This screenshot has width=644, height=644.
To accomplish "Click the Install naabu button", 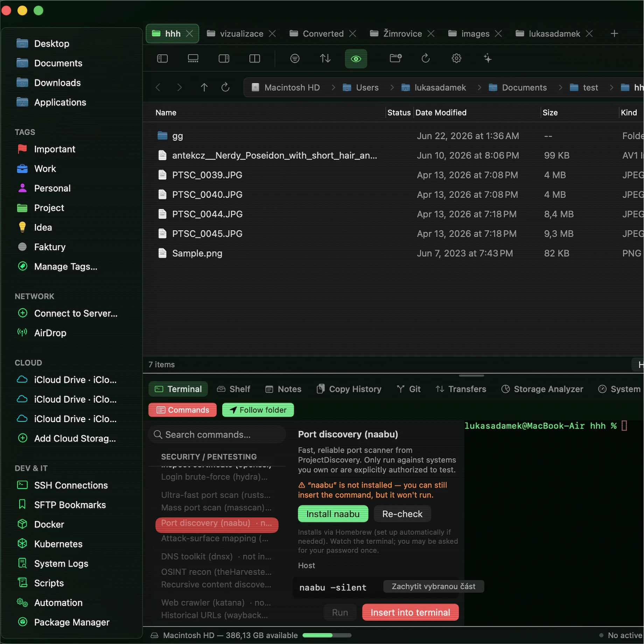I will (333, 514).
